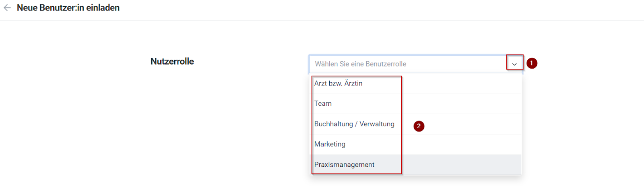The width and height of the screenshot is (644, 186).
Task: Choose 'Praxismanagement' from the dropdown
Action: pos(416,165)
